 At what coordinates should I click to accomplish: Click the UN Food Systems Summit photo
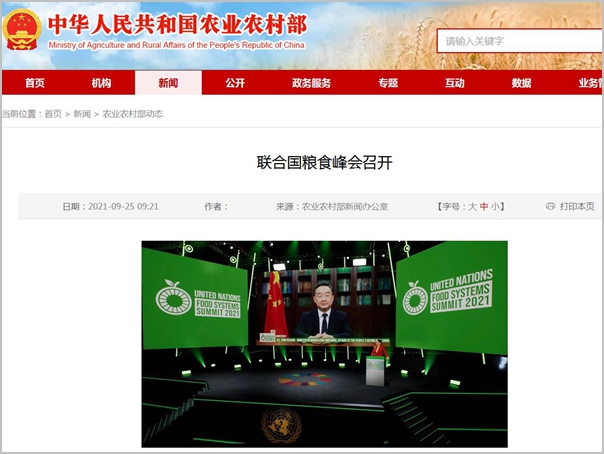pos(324,343)
